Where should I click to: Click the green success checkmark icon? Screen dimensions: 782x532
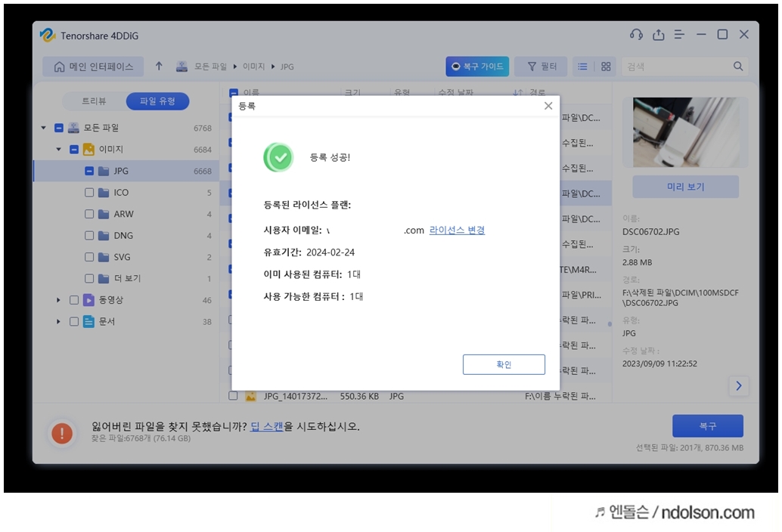pyautogui.click(x=278, y=157)
